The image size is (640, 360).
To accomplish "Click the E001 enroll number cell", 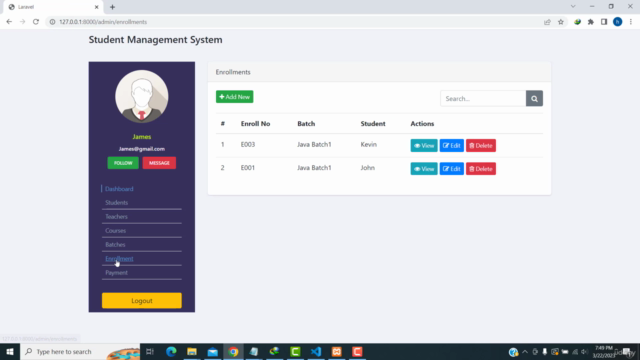I will click(x=248, y=168).
